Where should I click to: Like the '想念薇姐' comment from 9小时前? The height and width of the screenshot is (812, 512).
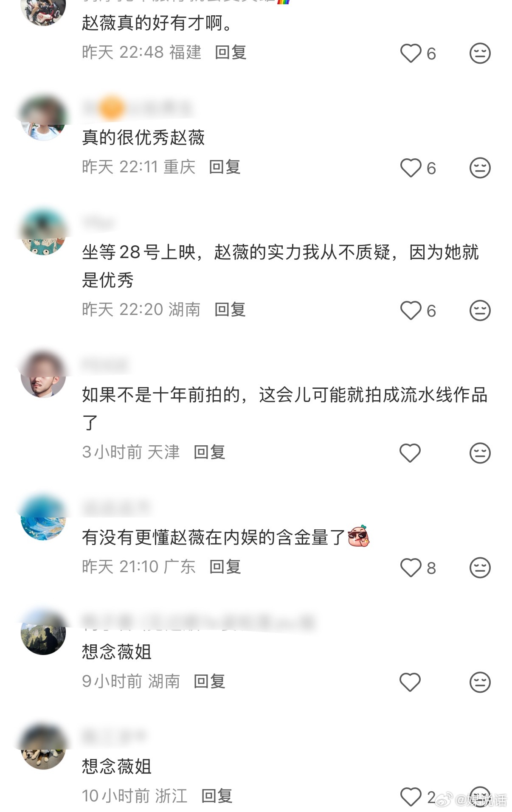(410, 682)
